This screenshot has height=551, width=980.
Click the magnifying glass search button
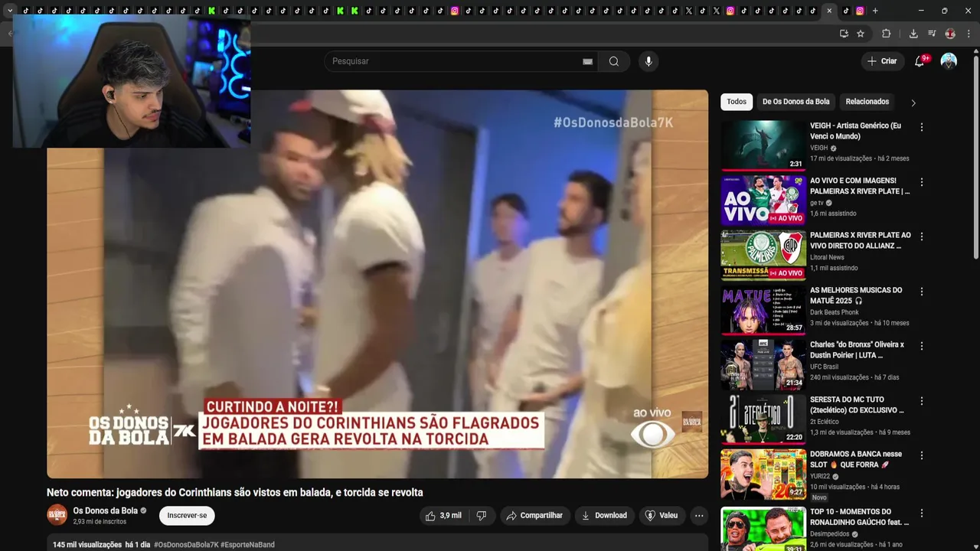614,61
